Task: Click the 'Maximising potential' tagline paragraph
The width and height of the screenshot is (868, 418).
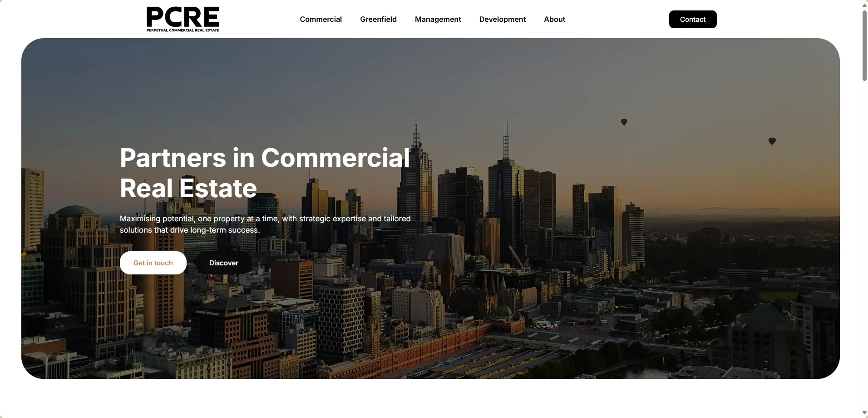Action: (x=265, y=224)
